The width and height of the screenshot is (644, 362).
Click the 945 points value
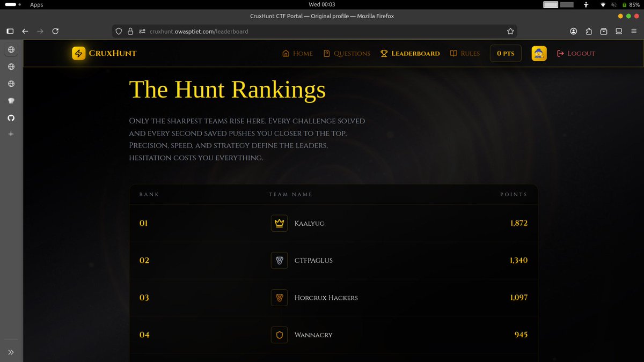pos(521,335)
